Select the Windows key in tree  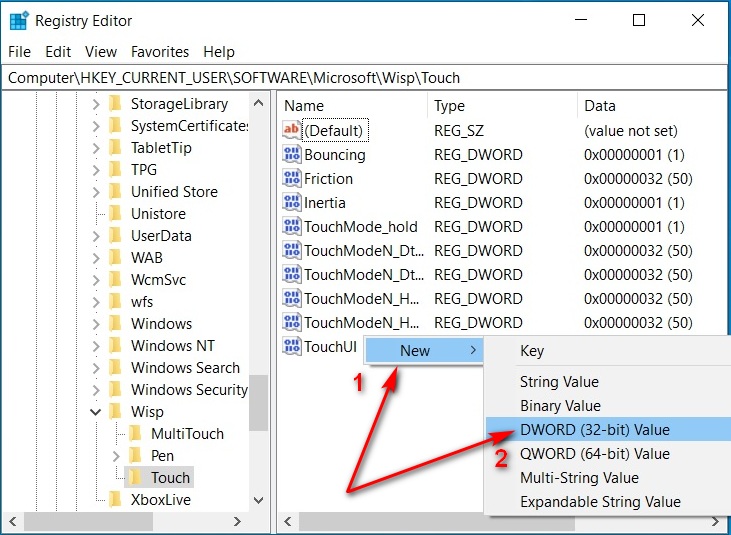pos(161,323)
